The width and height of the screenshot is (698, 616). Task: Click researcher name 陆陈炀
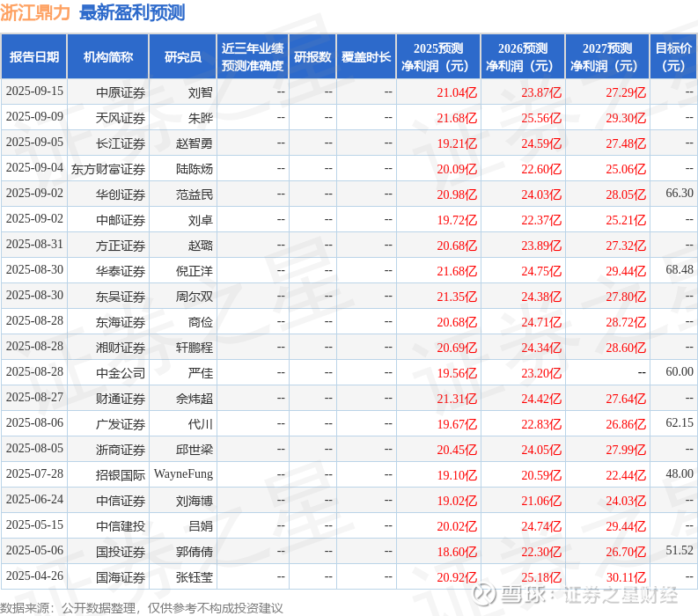click(195, 169)
